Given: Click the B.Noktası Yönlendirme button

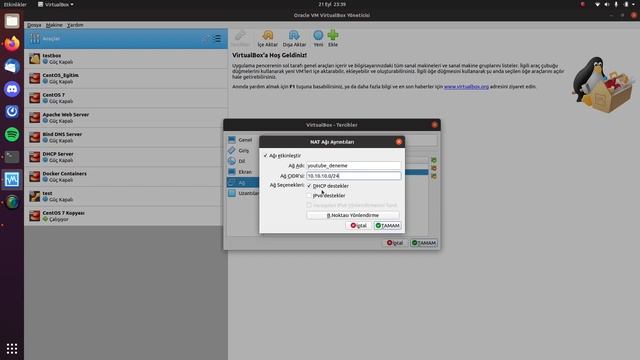Looking at the screenshot, I should [x=353, y=215].
